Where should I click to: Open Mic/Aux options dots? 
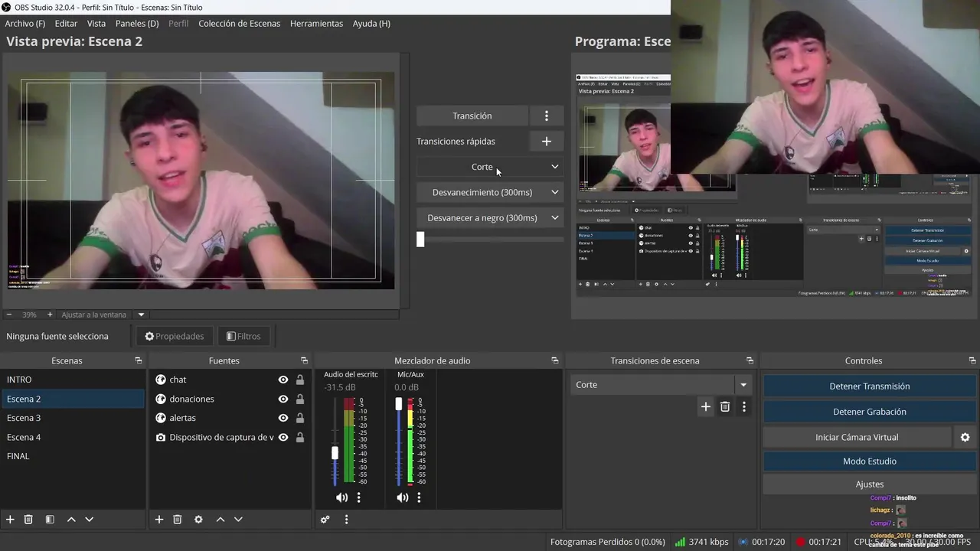click(x=419, y=497)
